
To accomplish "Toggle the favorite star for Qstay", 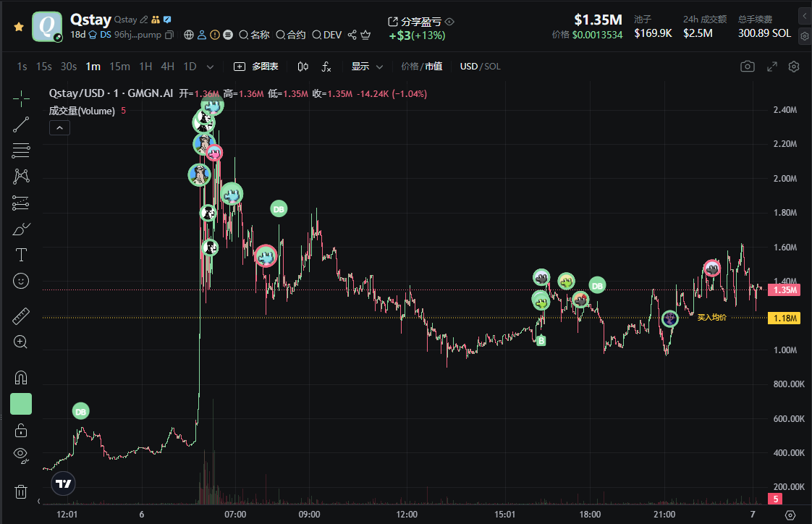I will coord(19,26).
